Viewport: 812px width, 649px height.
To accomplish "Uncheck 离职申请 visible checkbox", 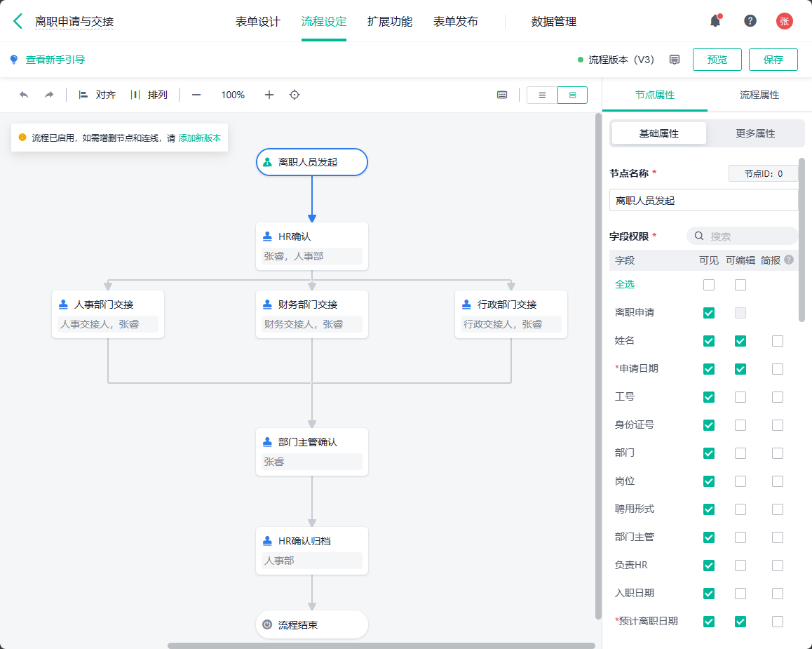I will pos(709,313).
